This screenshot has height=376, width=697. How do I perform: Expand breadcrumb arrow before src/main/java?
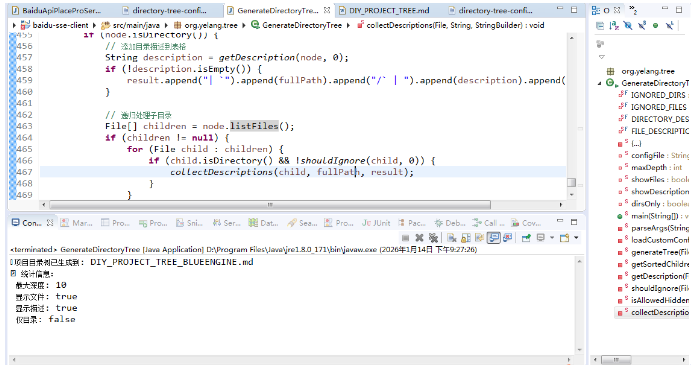click(94, 25)
